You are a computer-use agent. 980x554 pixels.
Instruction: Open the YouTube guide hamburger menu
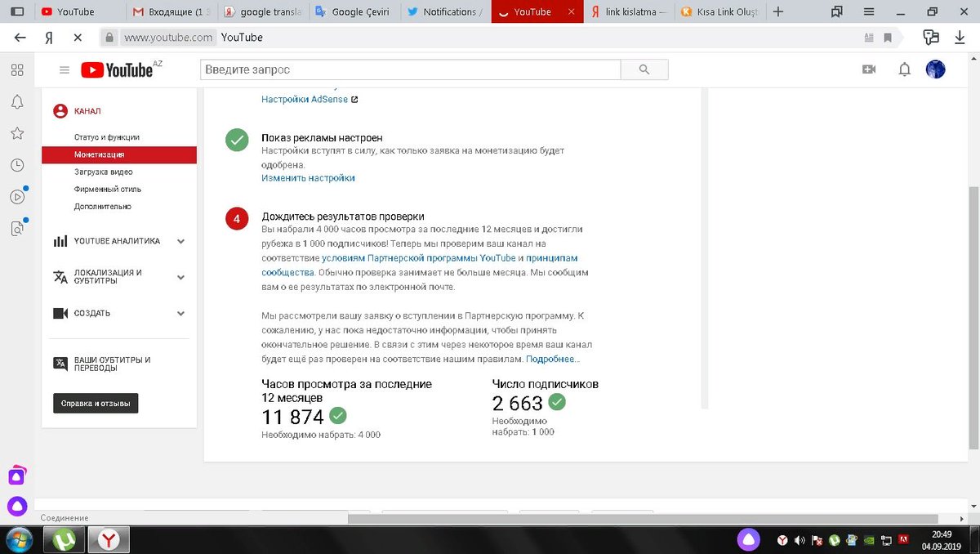[65, 70]
